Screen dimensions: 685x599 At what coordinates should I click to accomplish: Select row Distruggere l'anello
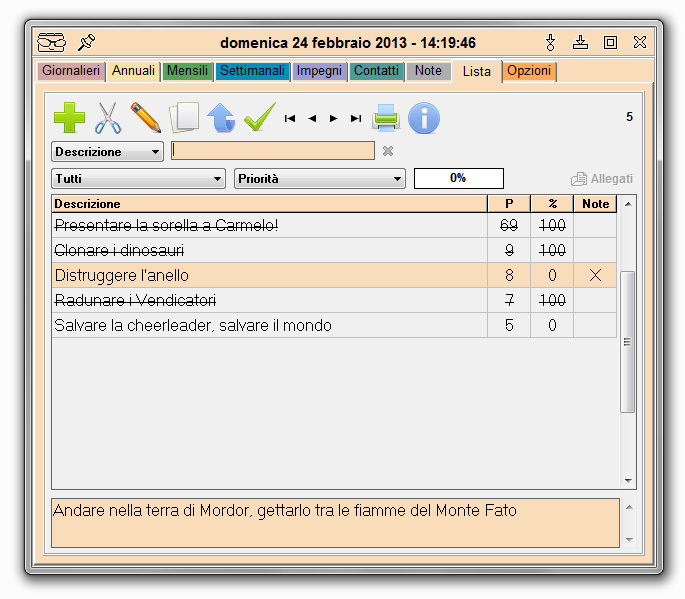click(x=334, y=275)
